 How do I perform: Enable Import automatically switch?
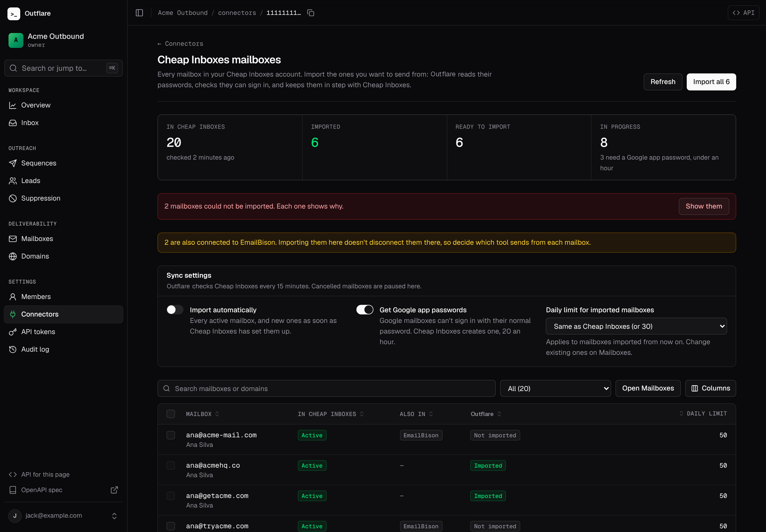point(175,310)
